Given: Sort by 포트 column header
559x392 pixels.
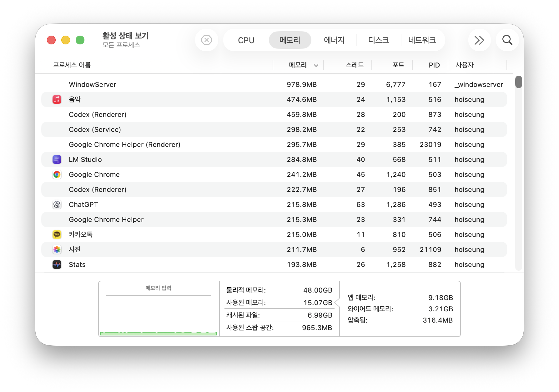Looking at the screenshot, I should (x=398, y=65).
